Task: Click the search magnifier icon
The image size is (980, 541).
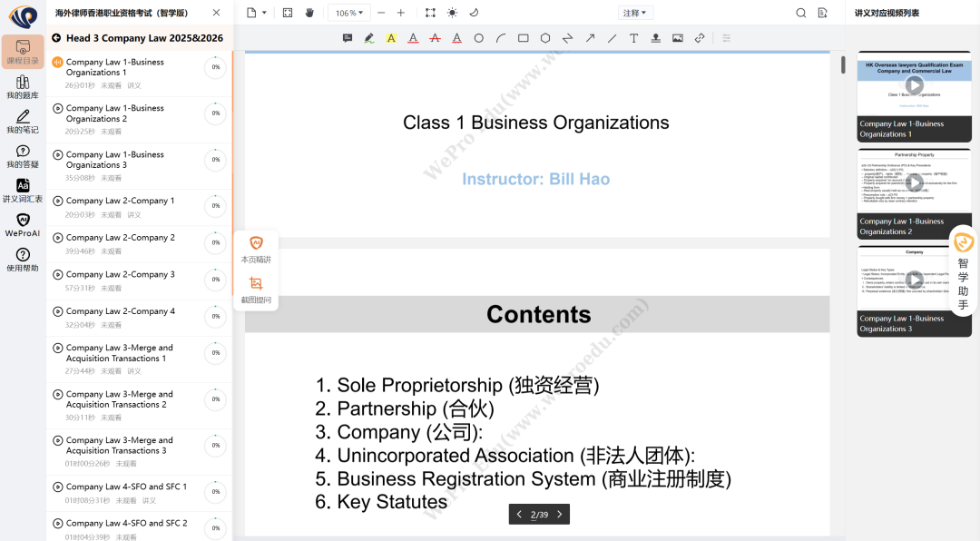Action: pyautogui.click(x=800, y=13)
